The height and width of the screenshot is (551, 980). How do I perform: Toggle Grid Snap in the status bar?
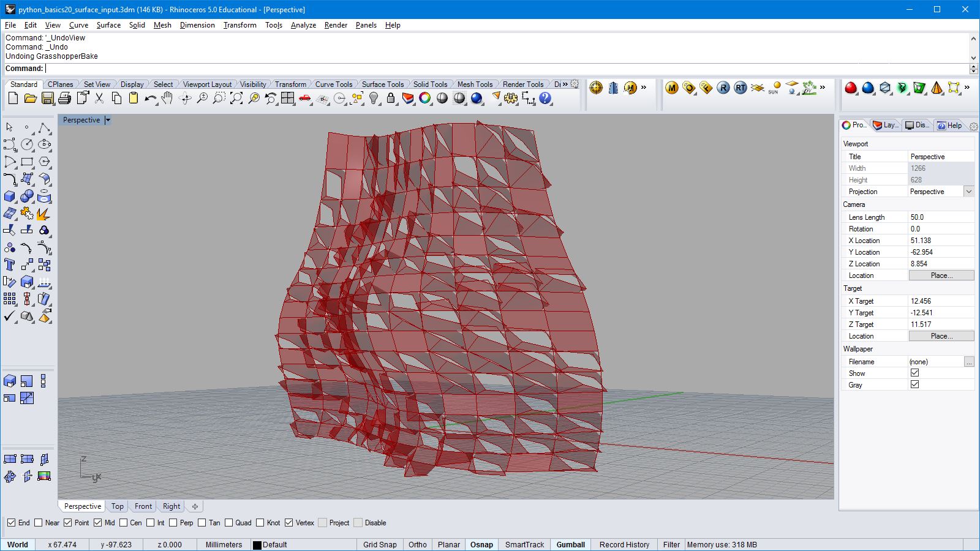point(380,544)
